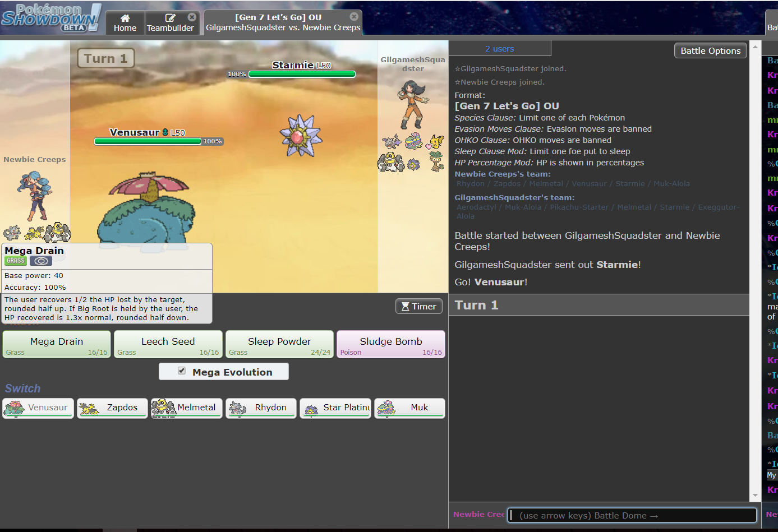Select the Gen 7 Let's Go OU battle tab

click(283, 22)
